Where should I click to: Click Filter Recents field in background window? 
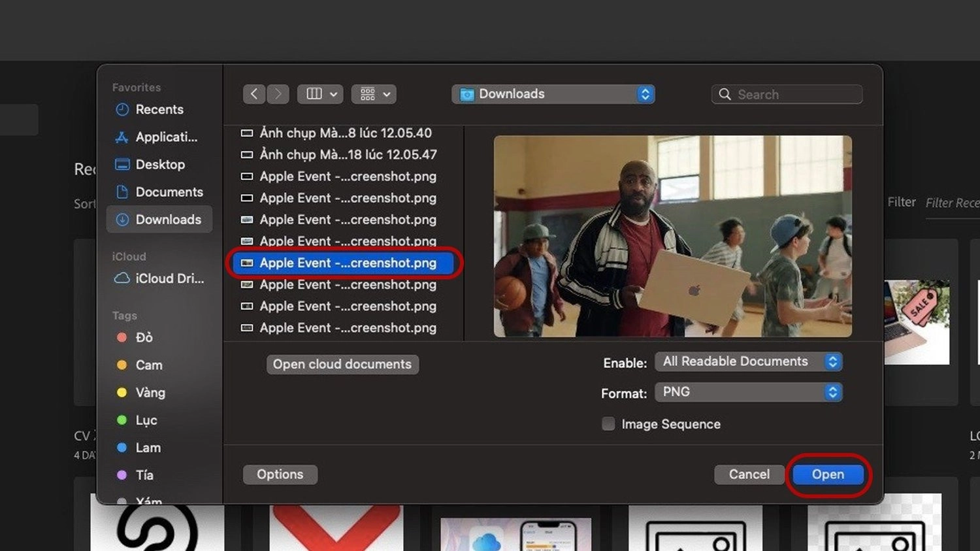tap(953, 203)
